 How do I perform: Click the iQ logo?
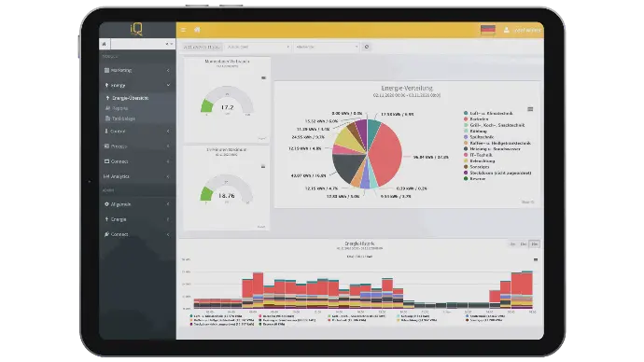(136, 29)
